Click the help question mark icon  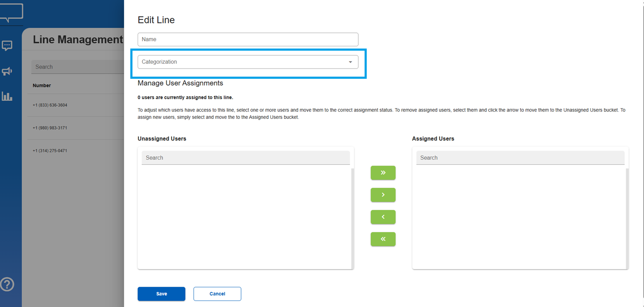(7, 284)
